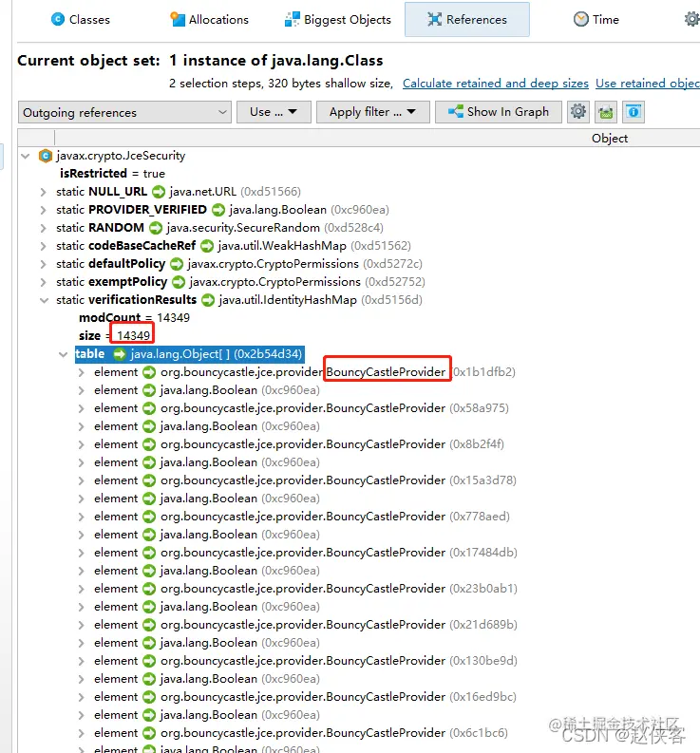Image resolution: width=700 pixels, height=753 pixels.
Task: Click arrow icon of element (0x23b0ab1)
Action: (149, 589)
